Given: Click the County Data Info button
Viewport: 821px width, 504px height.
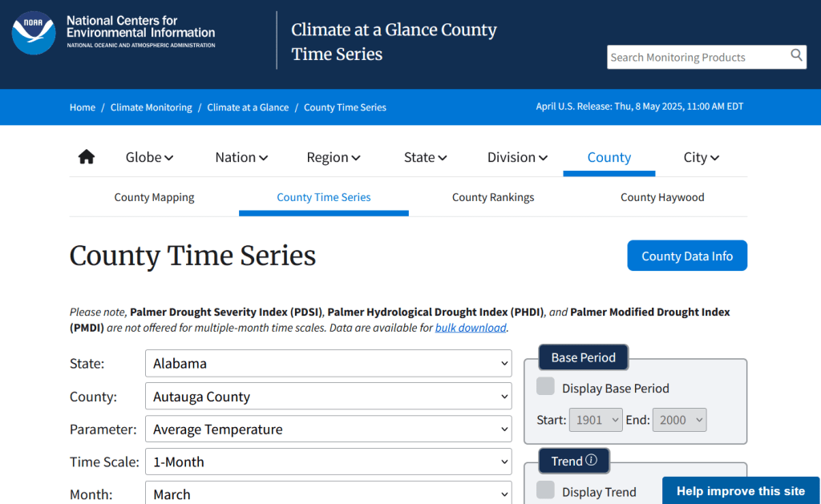Looking at the screenshot, I should pos(687,256).
